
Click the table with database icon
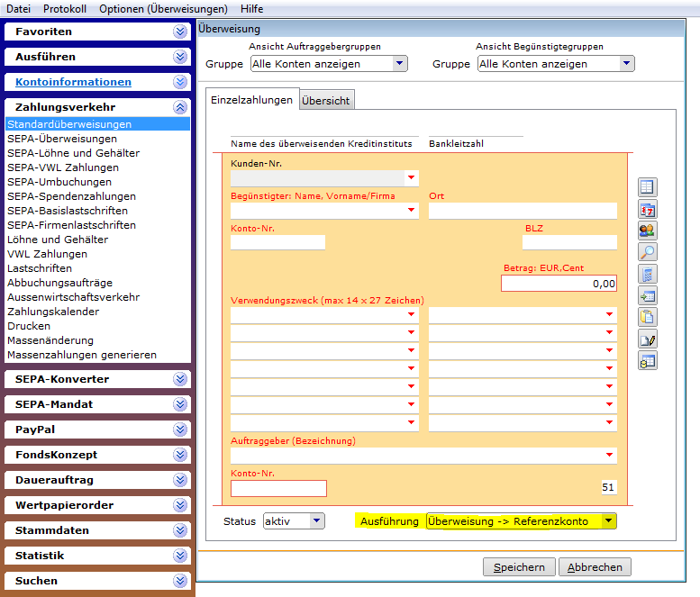648,361
